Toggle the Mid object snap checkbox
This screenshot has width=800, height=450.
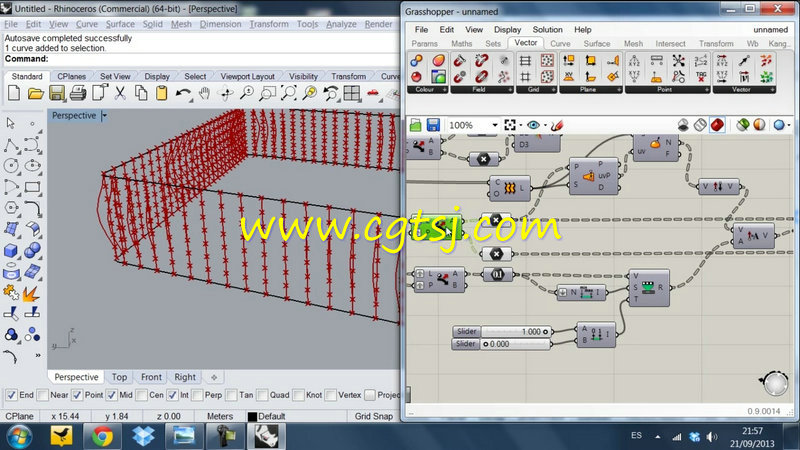coord(112,395)
